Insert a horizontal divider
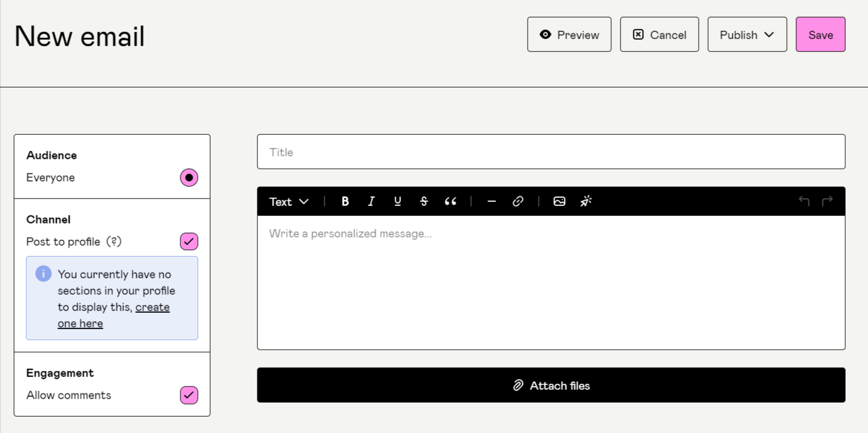This screenshot has height=433, width=868. tap(491, 201)
